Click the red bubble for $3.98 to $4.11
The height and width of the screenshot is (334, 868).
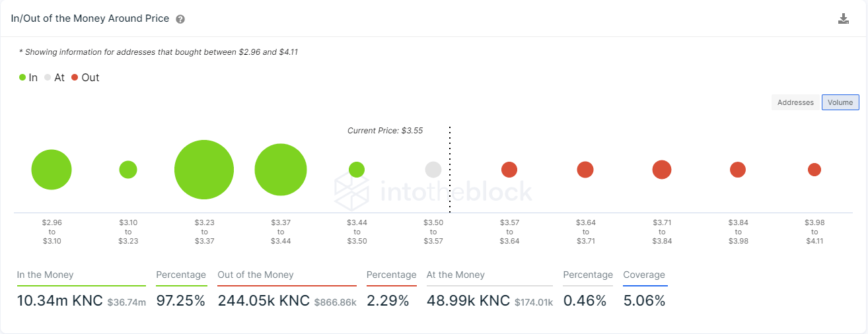[814, 170]
